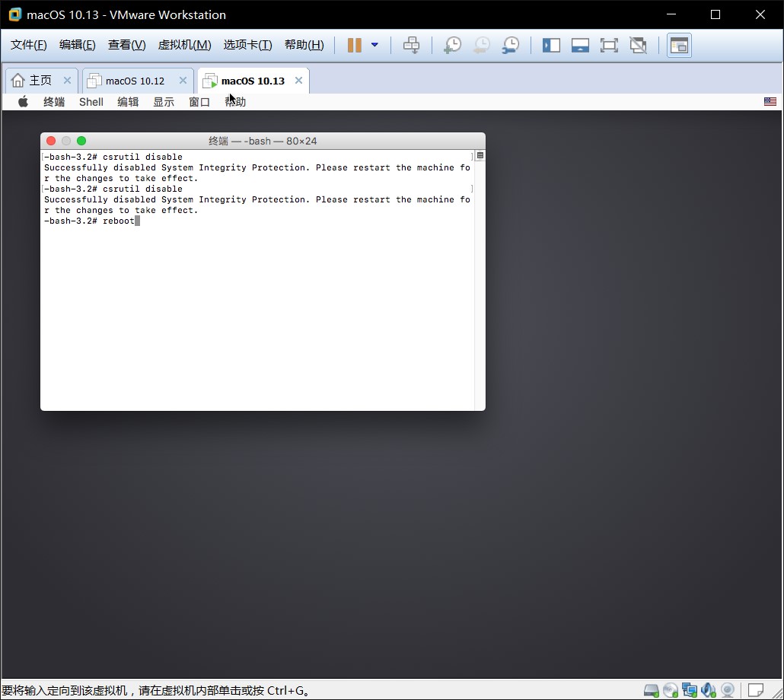Revert to the previous snapshot
Image resolution: width=784 pixels, height=700 pixels.
click(x=482, y=45)
